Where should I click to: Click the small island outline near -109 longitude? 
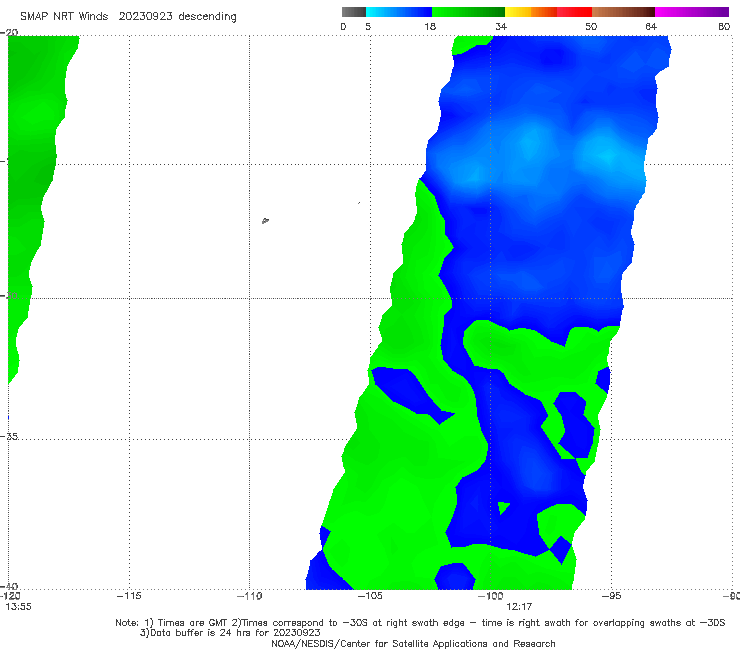click(x=265, y=220)
